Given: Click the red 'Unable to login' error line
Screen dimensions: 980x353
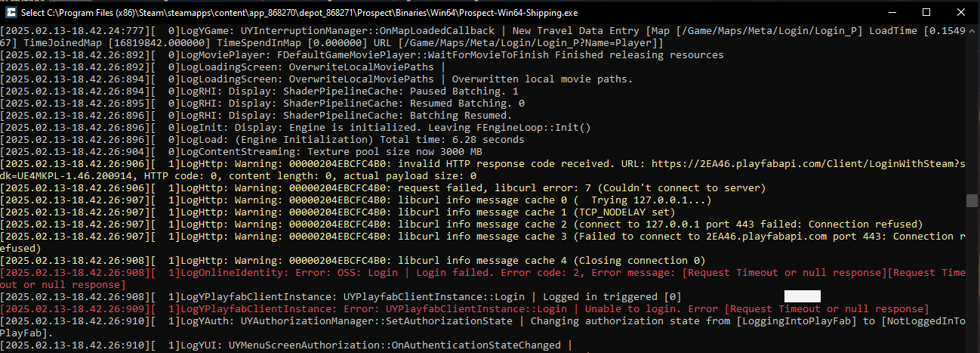Looking at the screenshot, I should tap(465, 308).
